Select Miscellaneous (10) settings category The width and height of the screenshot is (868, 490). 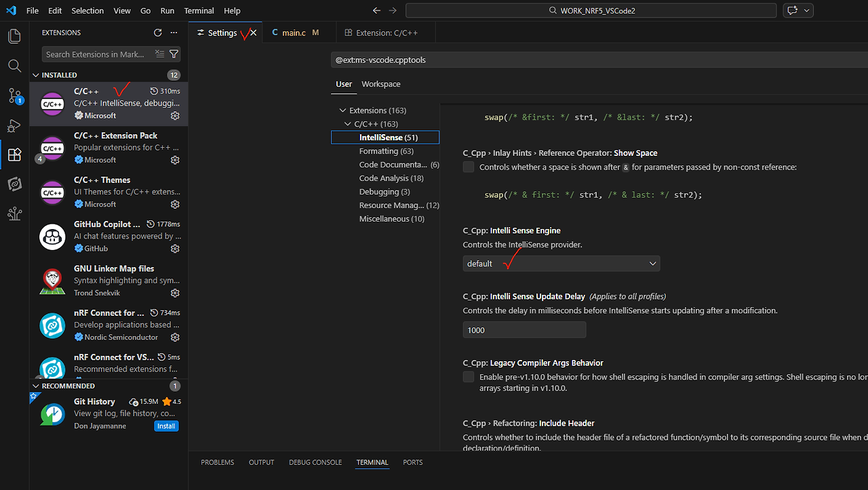[x=385, y=219]
